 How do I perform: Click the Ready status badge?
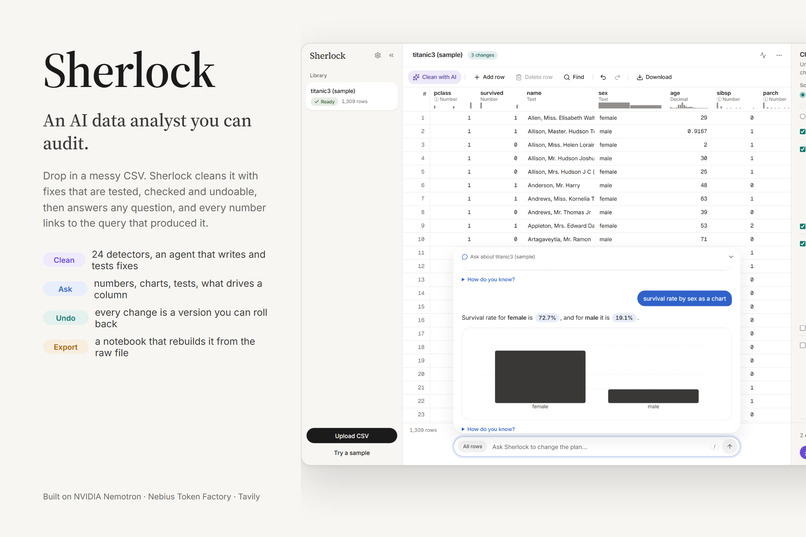(324, 102)
